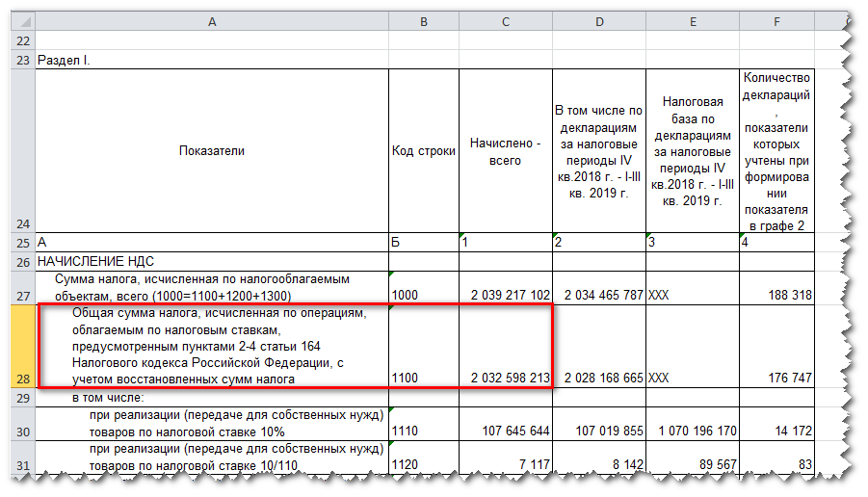Click cell "Общая сумма налога, исчисленная по операциям"

tap(212, 346)
